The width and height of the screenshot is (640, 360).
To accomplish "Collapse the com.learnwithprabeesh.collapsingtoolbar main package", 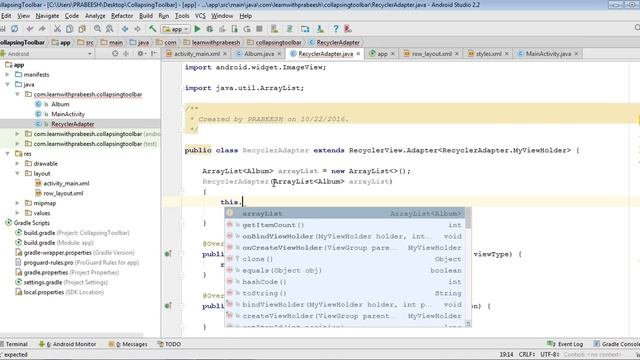I will tap(17, 94).
